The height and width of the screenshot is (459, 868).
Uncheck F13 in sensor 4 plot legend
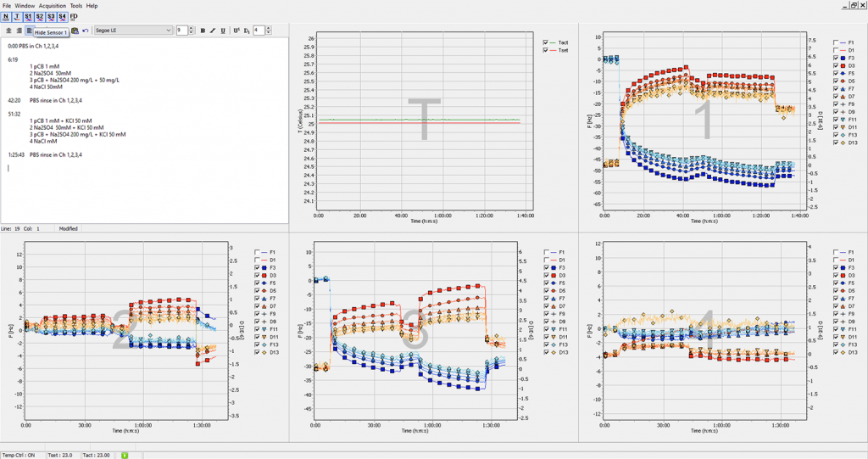pos(836,344)
